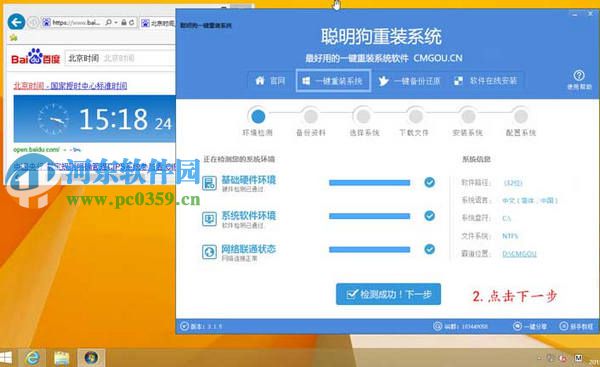Click the open.baidu.com source link

(x=36, y=150)
